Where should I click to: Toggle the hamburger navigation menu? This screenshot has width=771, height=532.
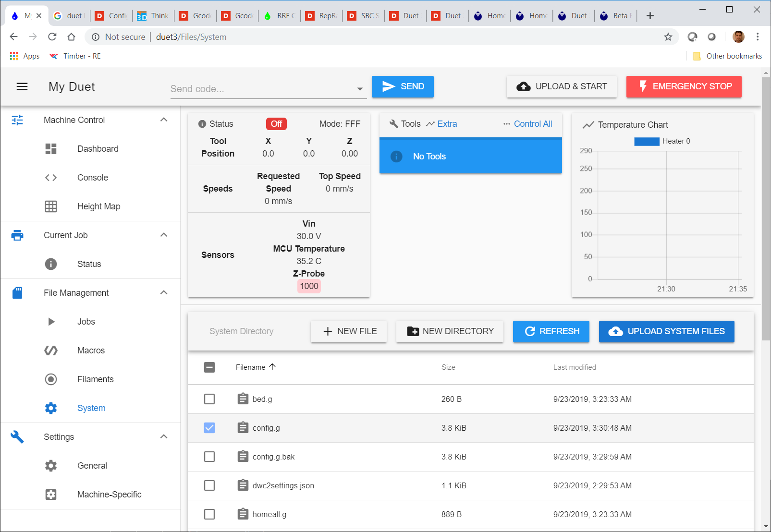click(22, 86)
